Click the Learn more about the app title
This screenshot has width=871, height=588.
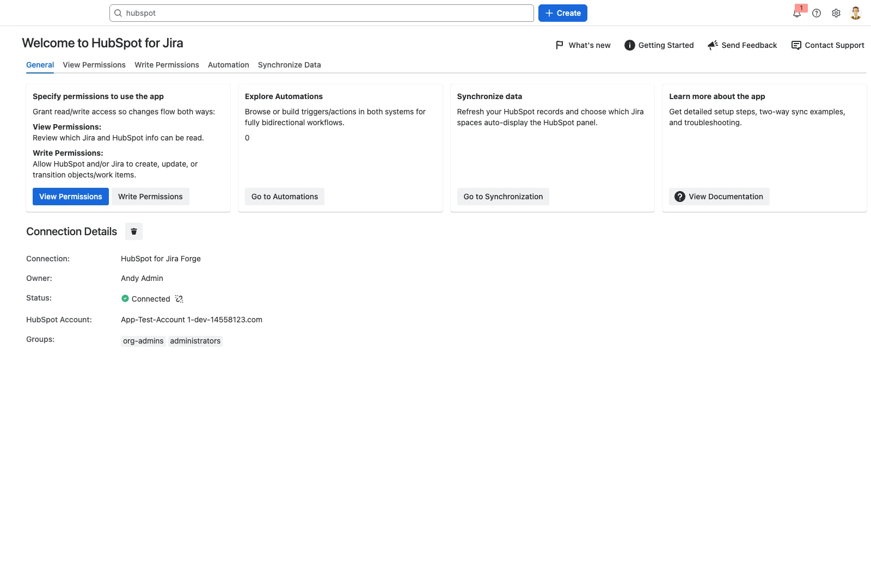click(x=717, y=96)
